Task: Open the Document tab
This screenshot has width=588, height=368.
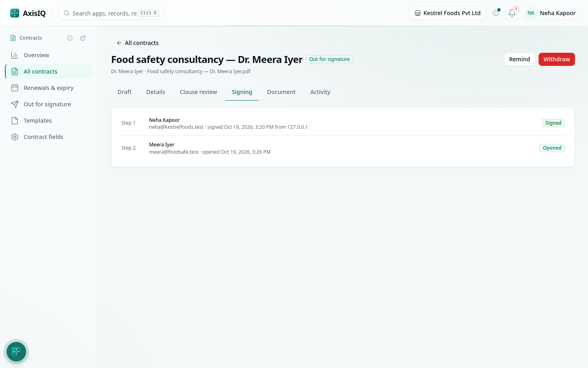Action: [x=281, y=92]
